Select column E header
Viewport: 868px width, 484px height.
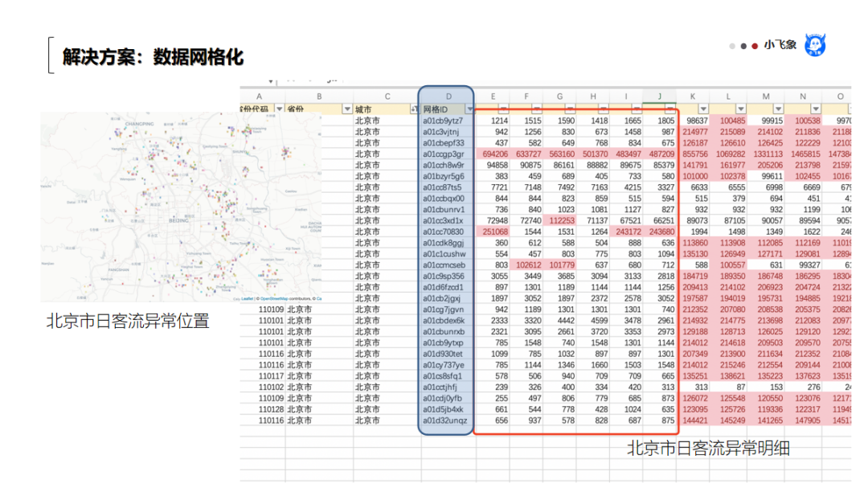(493, 96)
